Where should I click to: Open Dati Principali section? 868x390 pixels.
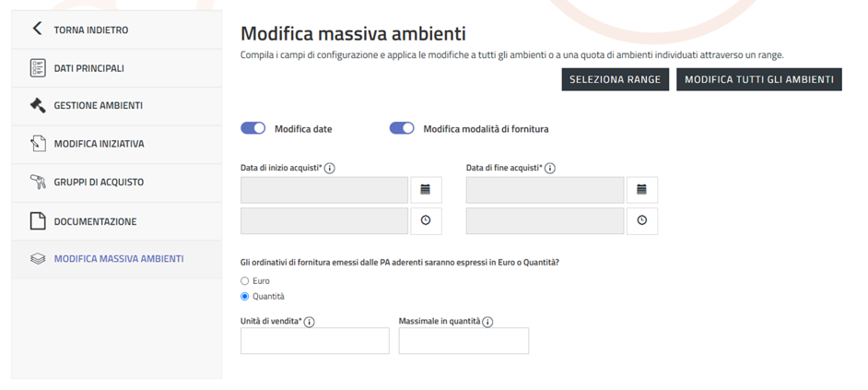88,68
